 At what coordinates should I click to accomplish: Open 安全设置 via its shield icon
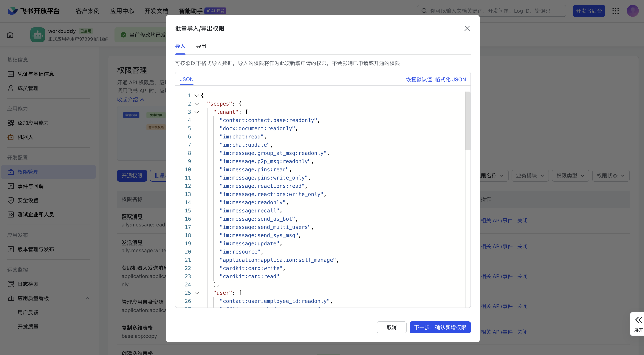[x=11, y=200]
